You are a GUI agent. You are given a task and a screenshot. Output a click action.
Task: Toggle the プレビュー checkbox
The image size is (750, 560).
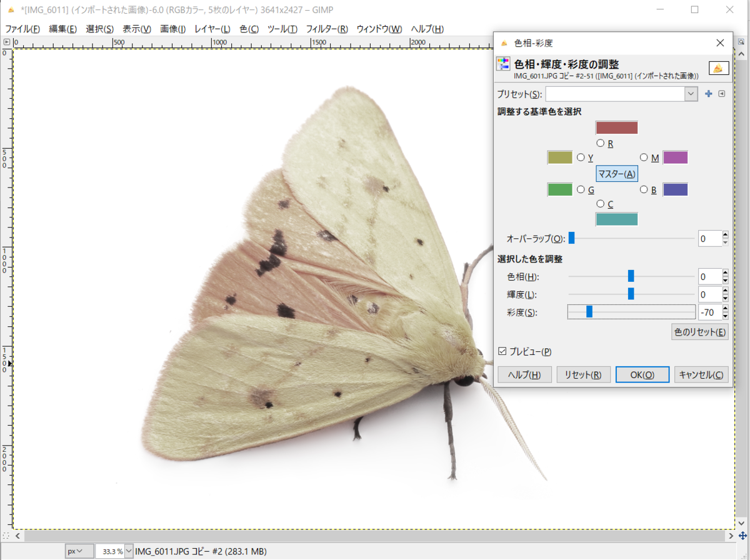pyautogui.click(x=502, y=352)
